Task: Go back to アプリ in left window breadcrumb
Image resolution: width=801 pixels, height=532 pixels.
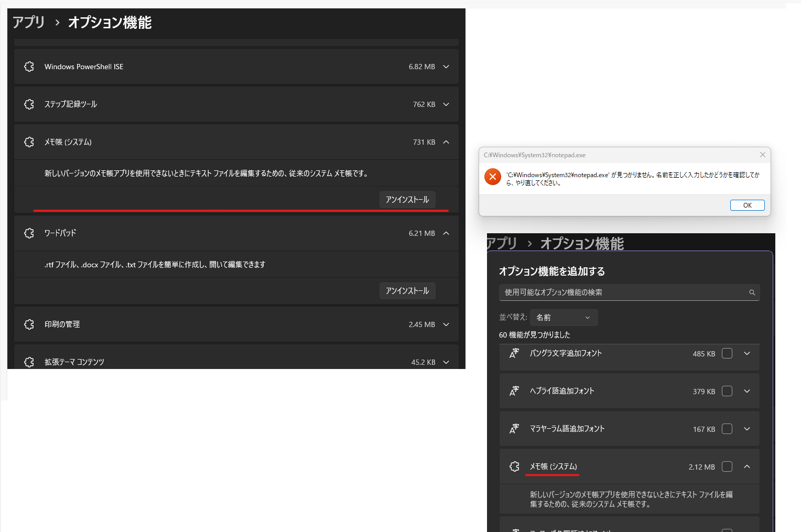Action: pos(29,22)
